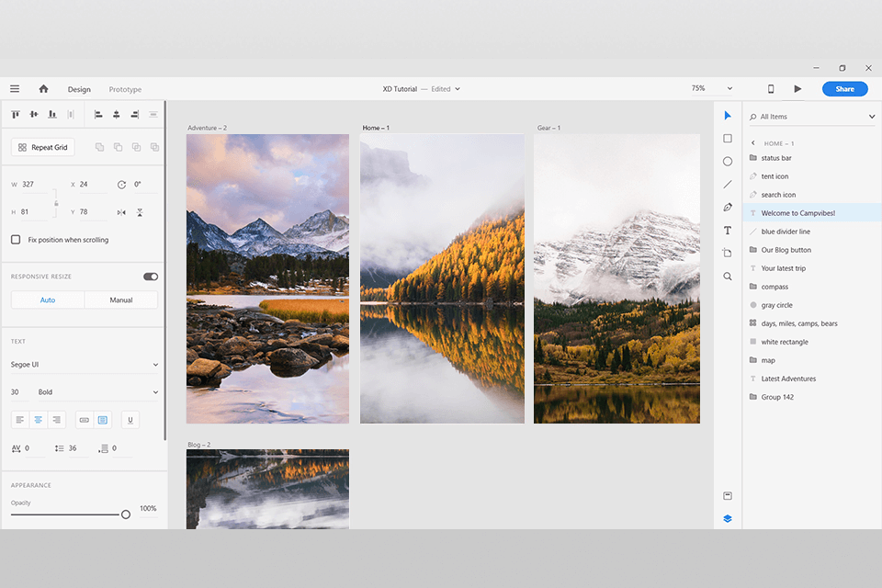Go back from HOME – 1 layer list

pyautogui.click(x=753, y=143)
